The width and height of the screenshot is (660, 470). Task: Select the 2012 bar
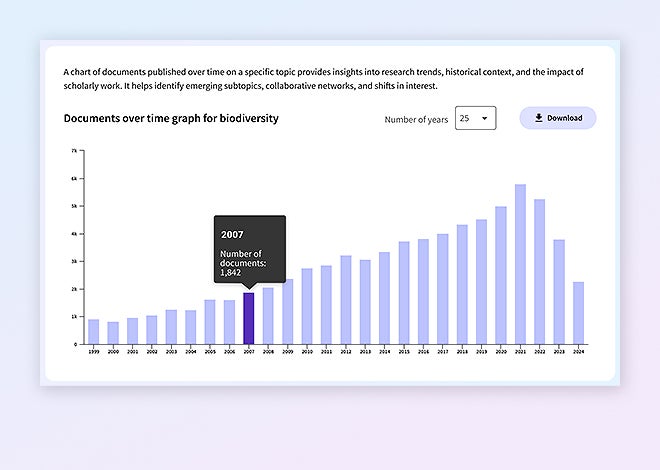click(346, 300)
